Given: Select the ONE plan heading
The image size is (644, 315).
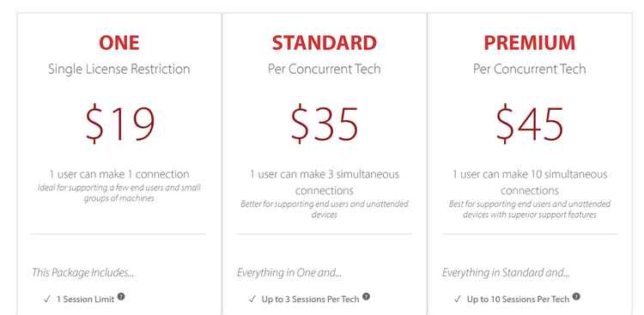Looking at the screenshot, I should point(119,43).
